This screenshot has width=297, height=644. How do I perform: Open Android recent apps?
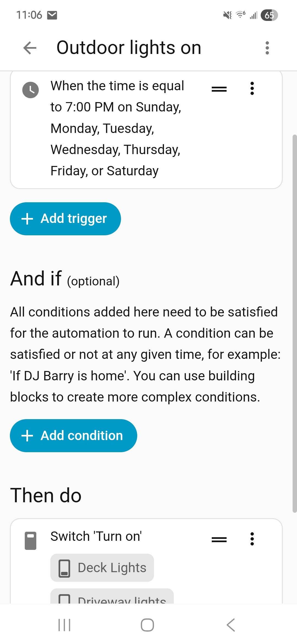[64, 625]
